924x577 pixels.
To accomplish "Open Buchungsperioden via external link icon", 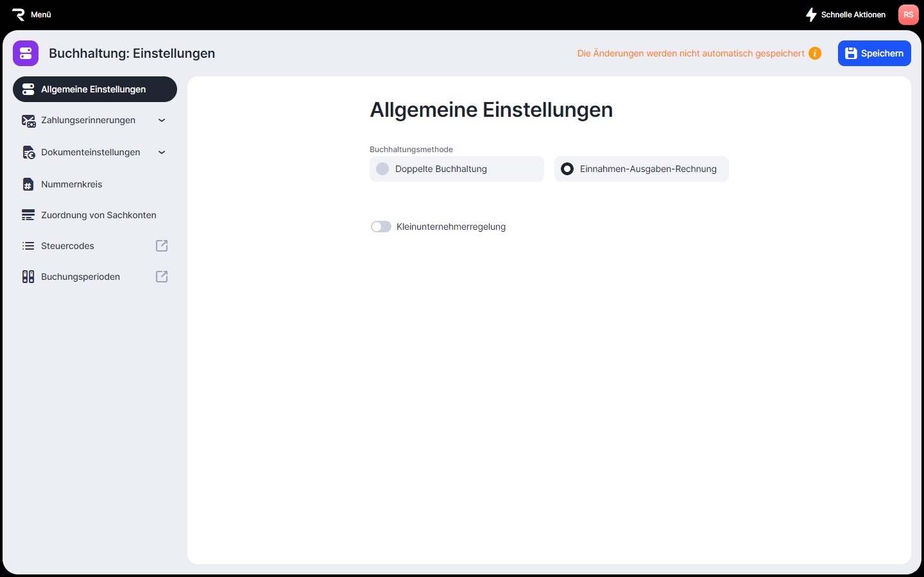I will 162,277.
